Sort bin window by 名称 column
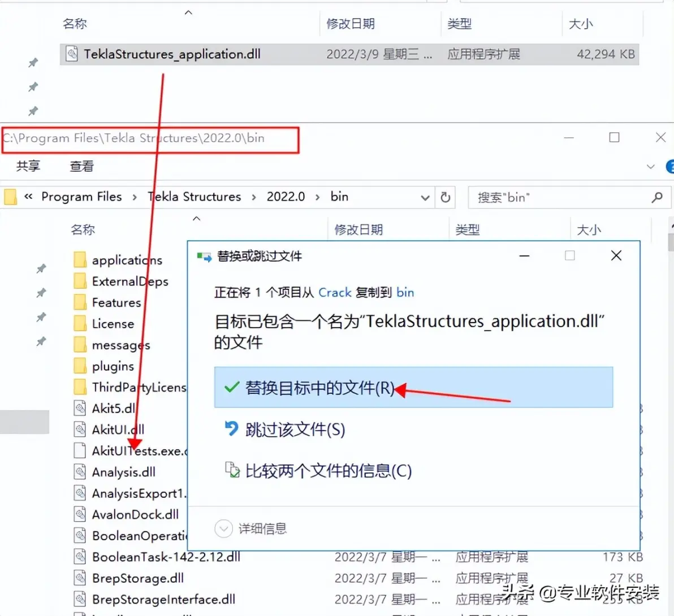This screenshot has width=674, height=616. 83,230
